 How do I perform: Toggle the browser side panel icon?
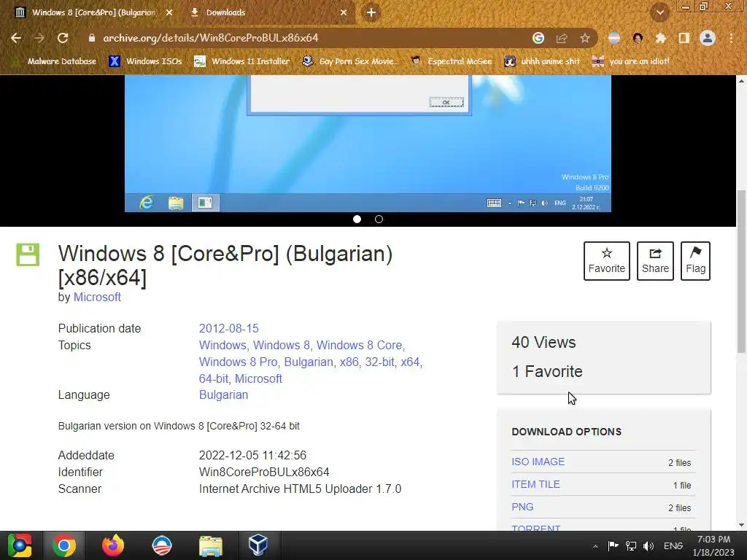pyautogui.click(x=684, y=38)
